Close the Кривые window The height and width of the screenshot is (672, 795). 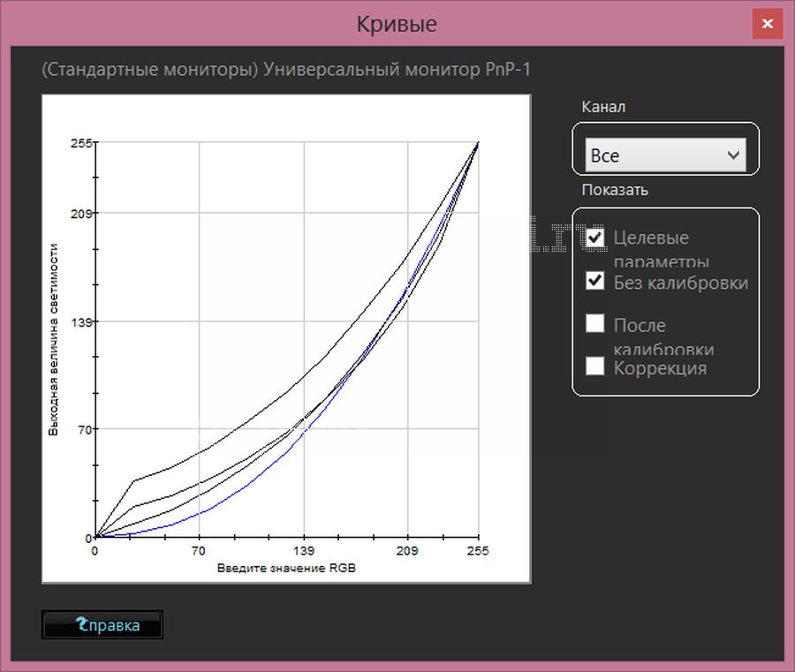pyautogui.click(x=767, y=24)
